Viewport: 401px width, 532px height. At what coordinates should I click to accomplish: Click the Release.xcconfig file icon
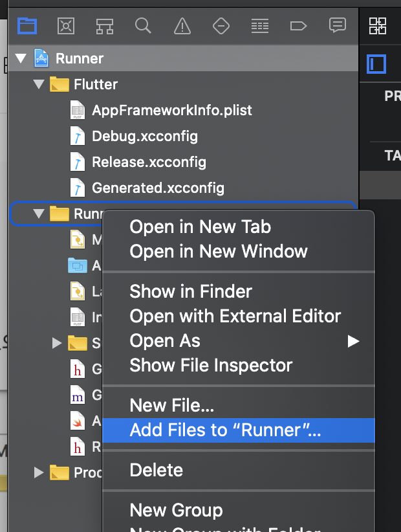(78, 162)
